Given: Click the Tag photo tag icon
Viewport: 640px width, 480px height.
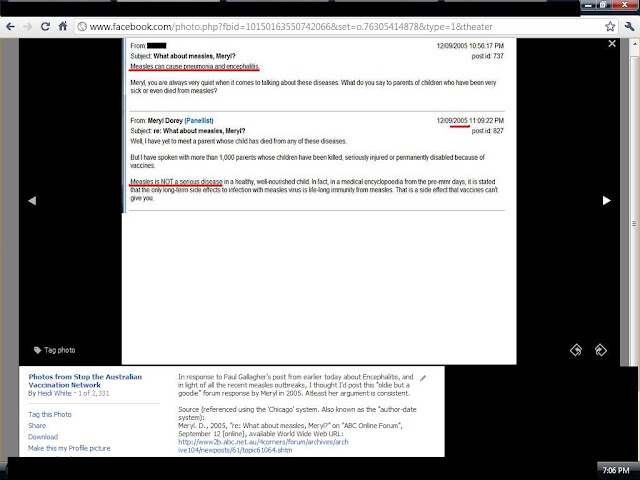Looking at the screenshot, I should (x=37, y=350).
